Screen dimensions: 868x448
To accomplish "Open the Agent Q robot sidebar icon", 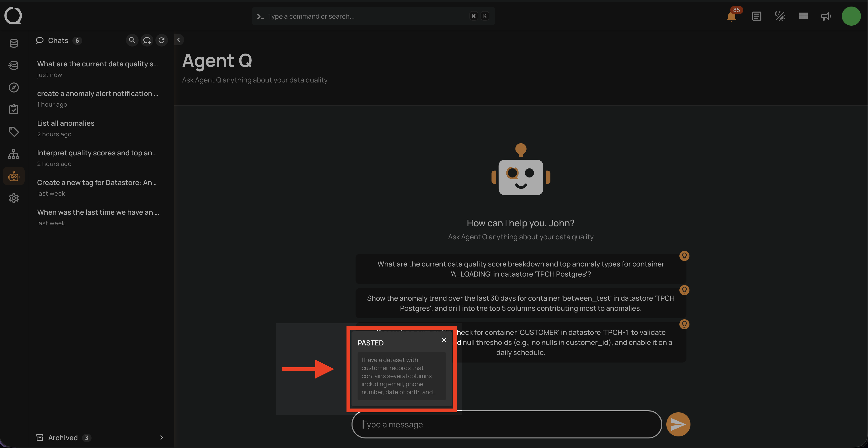I will 14,176.
